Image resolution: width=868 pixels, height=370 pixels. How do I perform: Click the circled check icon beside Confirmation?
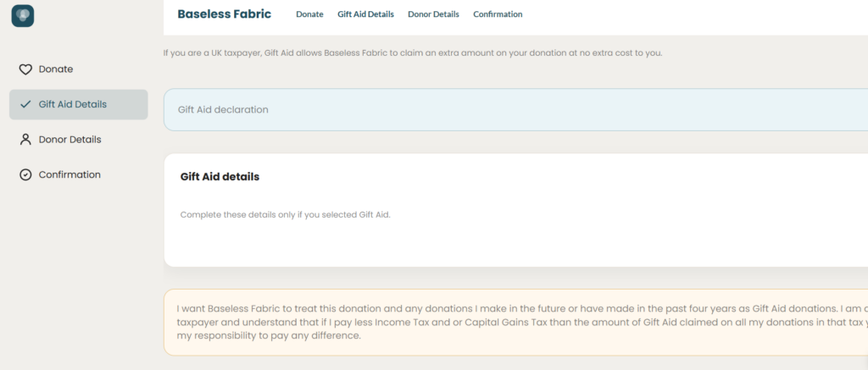[x=25, y=174]
